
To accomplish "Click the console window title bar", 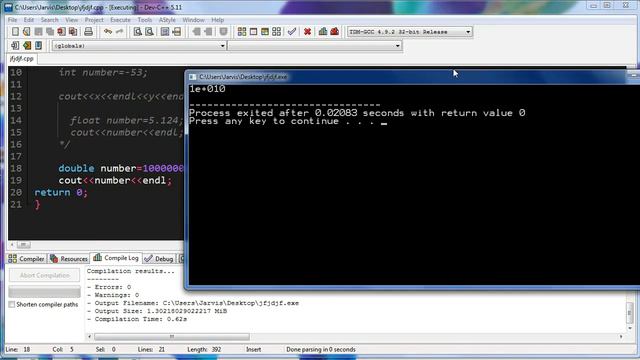I will point(412,76).
